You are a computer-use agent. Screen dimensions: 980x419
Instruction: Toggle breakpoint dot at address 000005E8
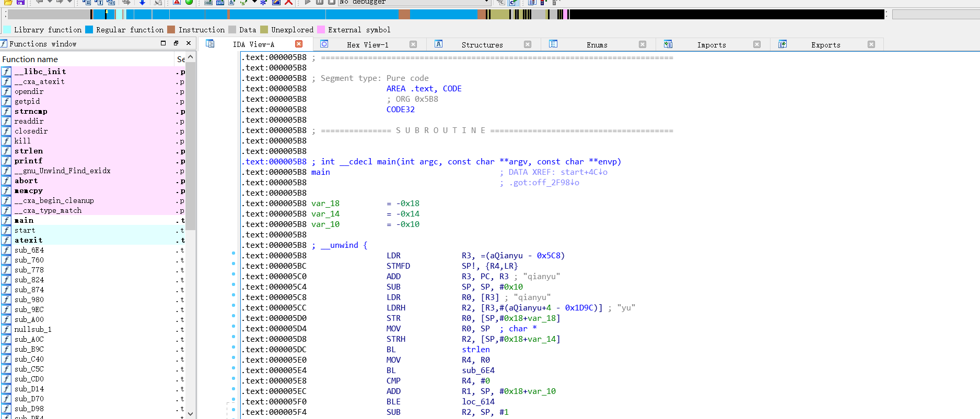tap(234, 378)
